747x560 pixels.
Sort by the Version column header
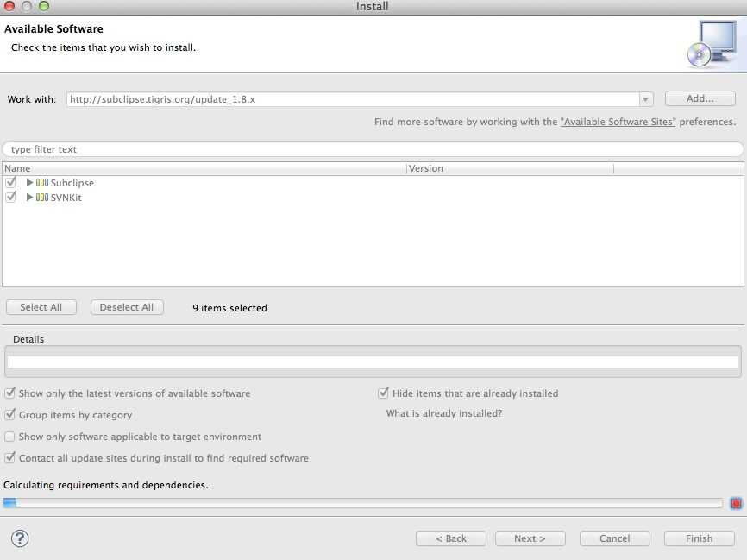(x=510, y=168)
